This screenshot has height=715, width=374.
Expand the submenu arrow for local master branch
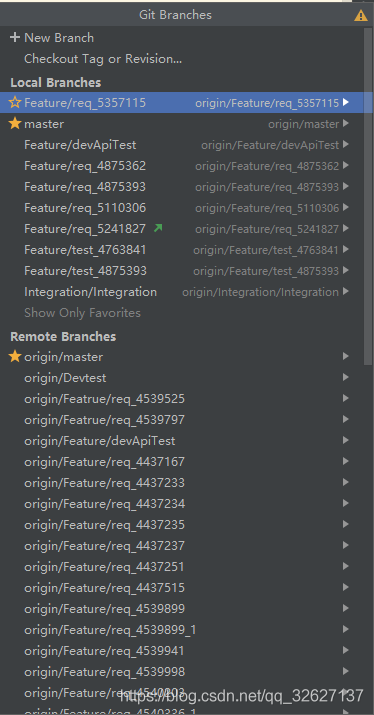346,124
